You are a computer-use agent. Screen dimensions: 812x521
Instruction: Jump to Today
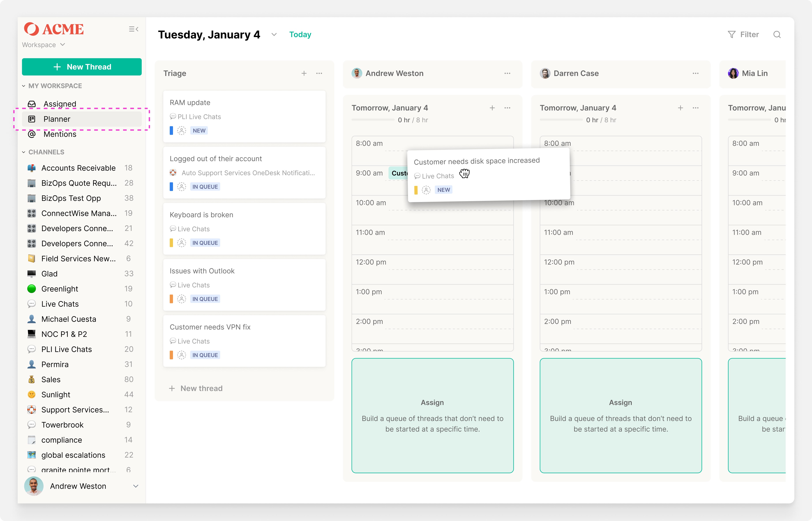300,34
